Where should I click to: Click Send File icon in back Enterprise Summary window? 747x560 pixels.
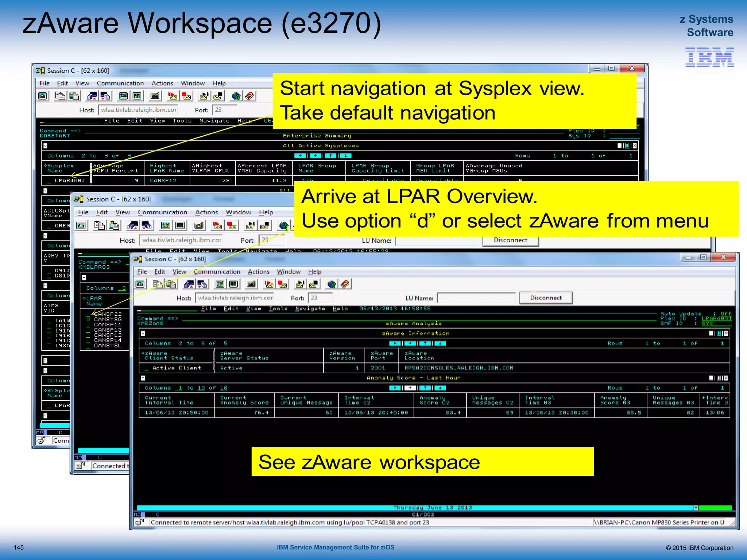pos(92,96)
